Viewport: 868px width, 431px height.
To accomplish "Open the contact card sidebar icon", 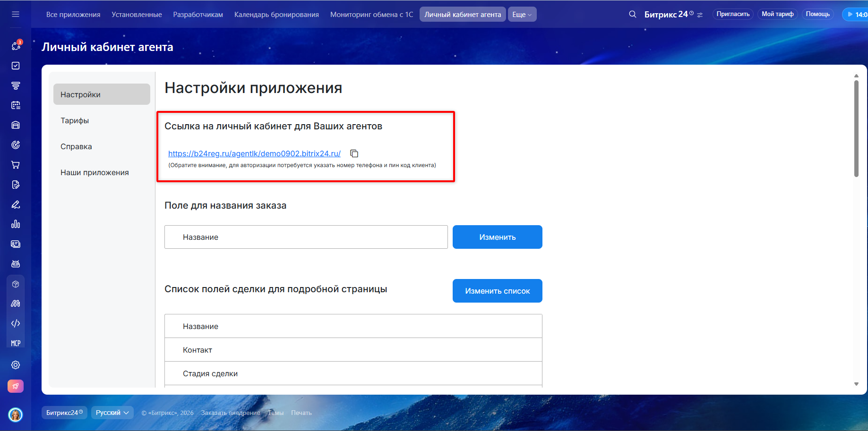I will [x=16, y=244].
